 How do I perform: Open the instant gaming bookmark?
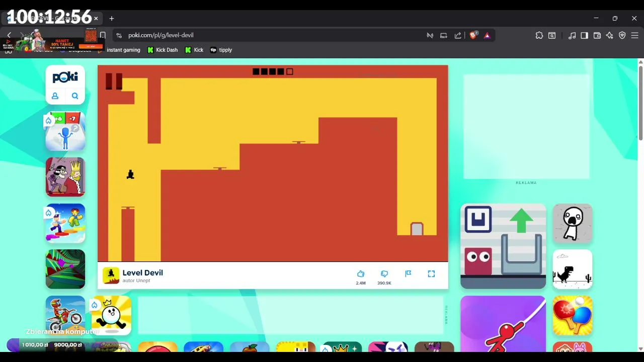tap(119, 50)
